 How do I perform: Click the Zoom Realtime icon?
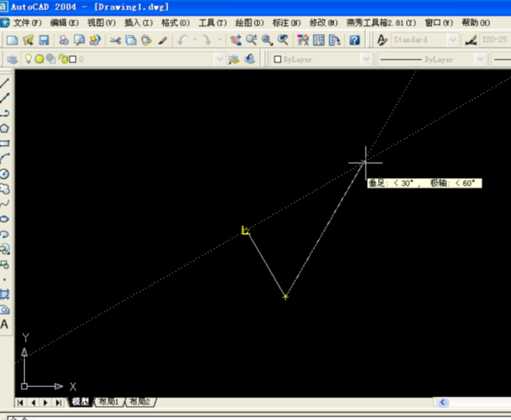click(251, 40)
